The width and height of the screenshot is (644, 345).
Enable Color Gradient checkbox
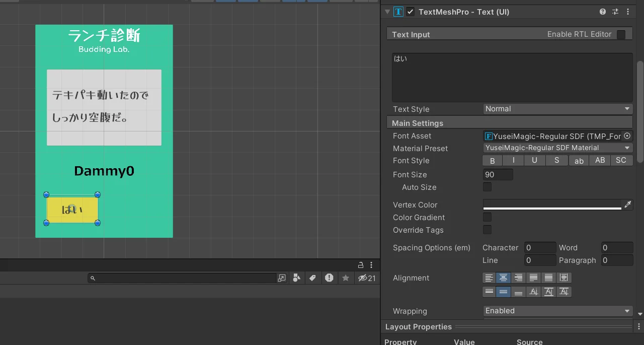(x=487, y=217)
